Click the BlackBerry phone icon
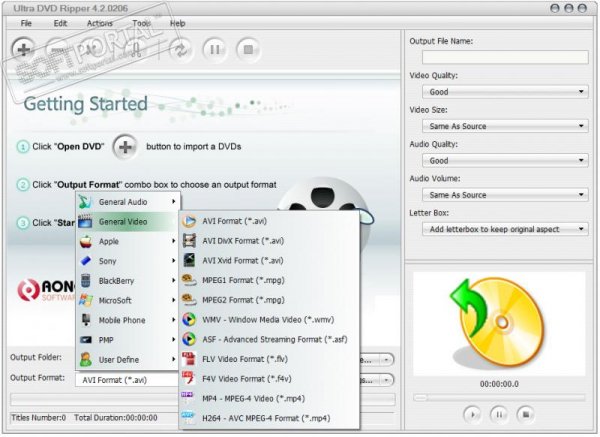The height and width of the screenshot is (437, 600). [x=86, y=281]
